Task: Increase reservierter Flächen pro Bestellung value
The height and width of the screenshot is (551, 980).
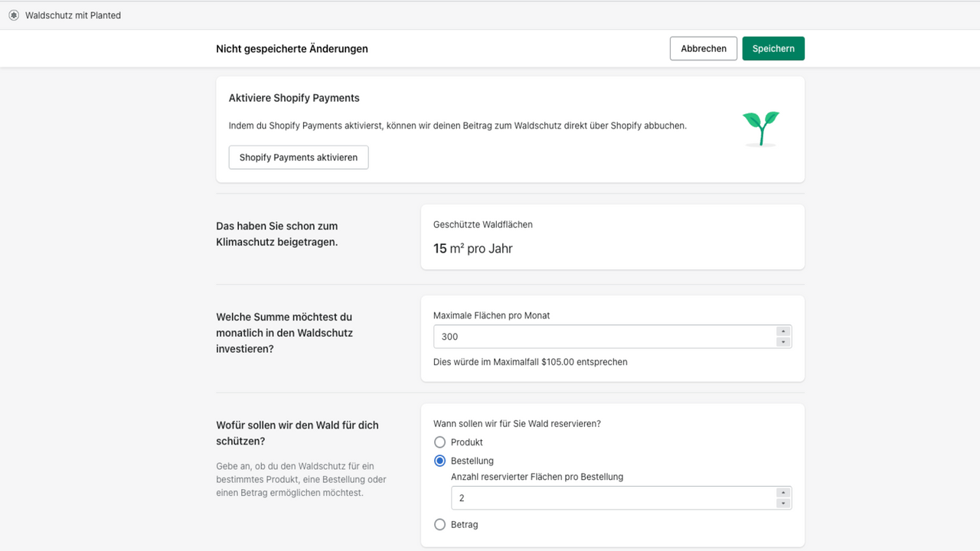Action: [782, 493]
